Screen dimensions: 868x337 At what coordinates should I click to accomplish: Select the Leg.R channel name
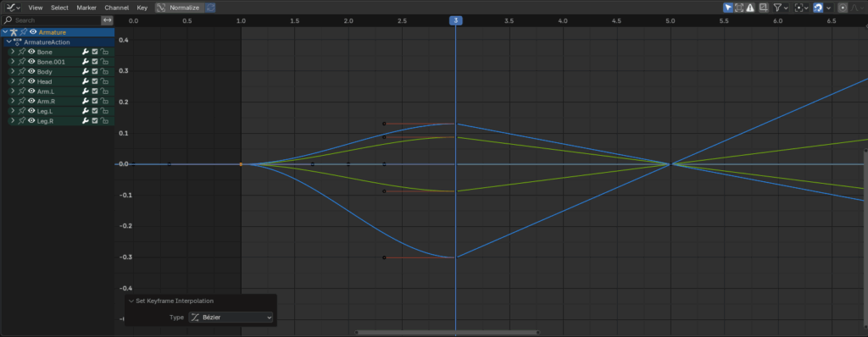click(x=45, y=121)
